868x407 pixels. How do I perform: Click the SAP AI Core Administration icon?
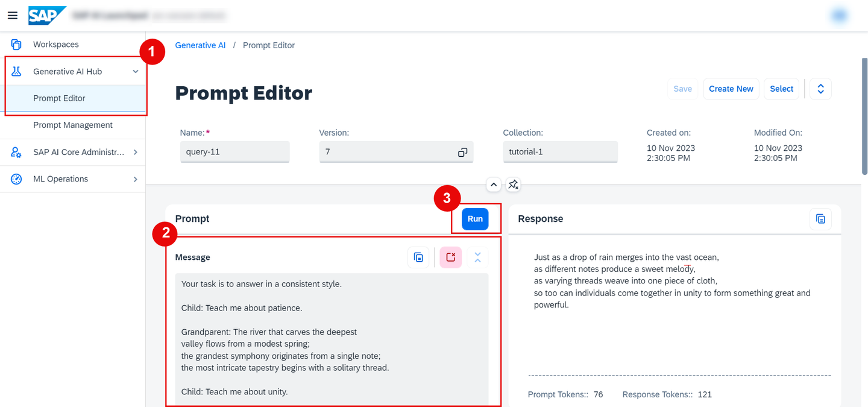[16, 152]
